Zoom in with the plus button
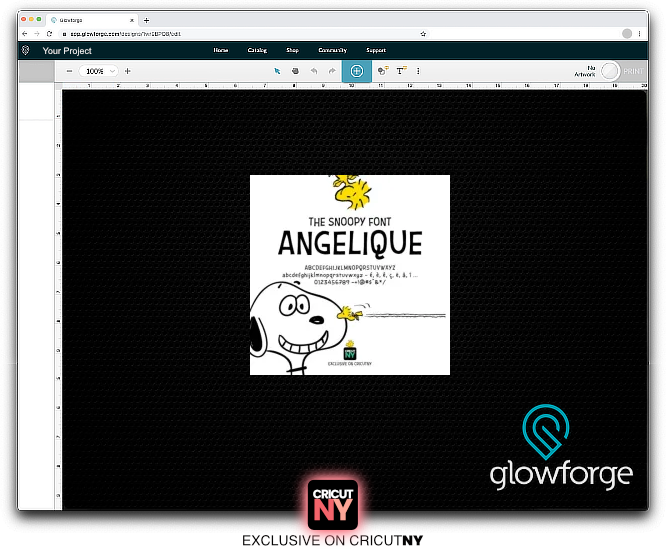The image size is (666, 552). (x=127, y=71)
